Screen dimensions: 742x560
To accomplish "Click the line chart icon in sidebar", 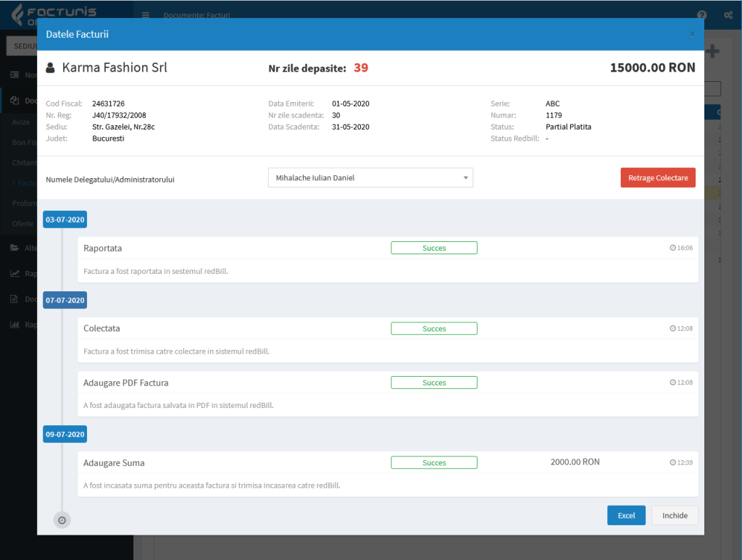I will tap(14, 274).
